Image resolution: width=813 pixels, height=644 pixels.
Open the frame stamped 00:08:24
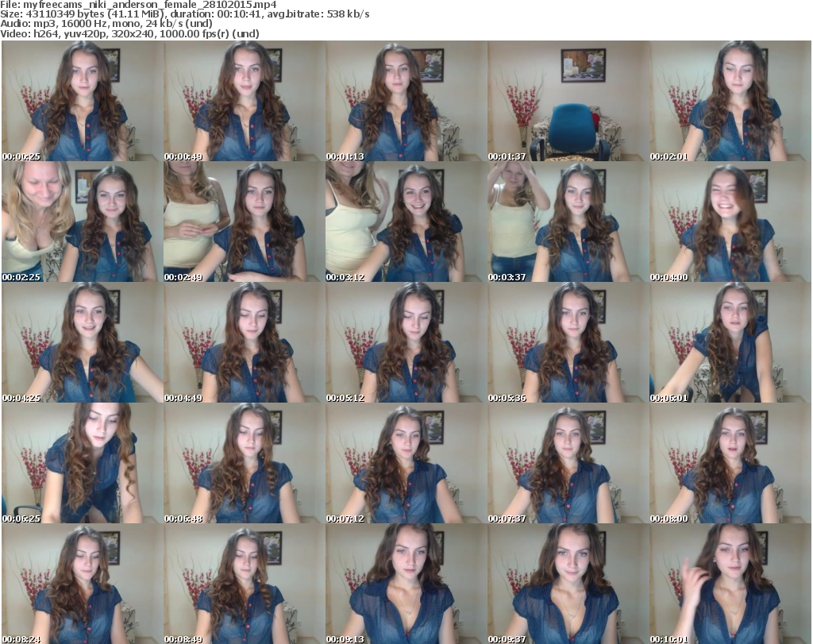coord(83,584)
